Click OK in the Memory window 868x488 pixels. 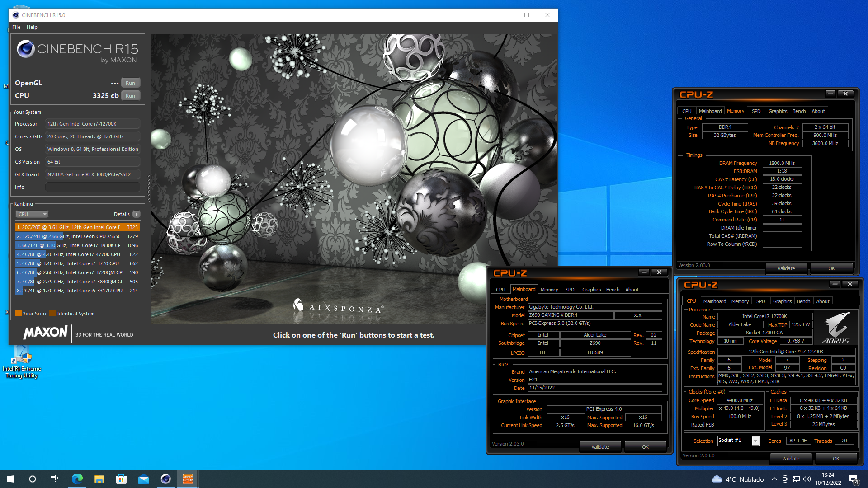[x=831, y=268]
